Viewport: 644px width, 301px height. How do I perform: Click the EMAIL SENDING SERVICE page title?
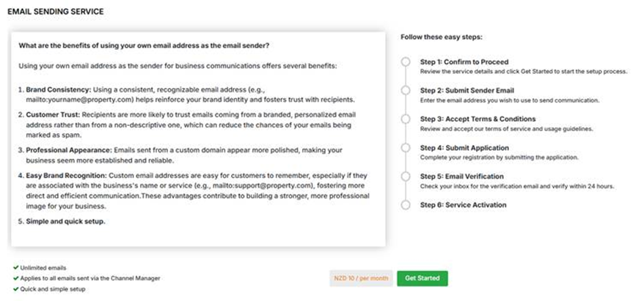[55, 12]
